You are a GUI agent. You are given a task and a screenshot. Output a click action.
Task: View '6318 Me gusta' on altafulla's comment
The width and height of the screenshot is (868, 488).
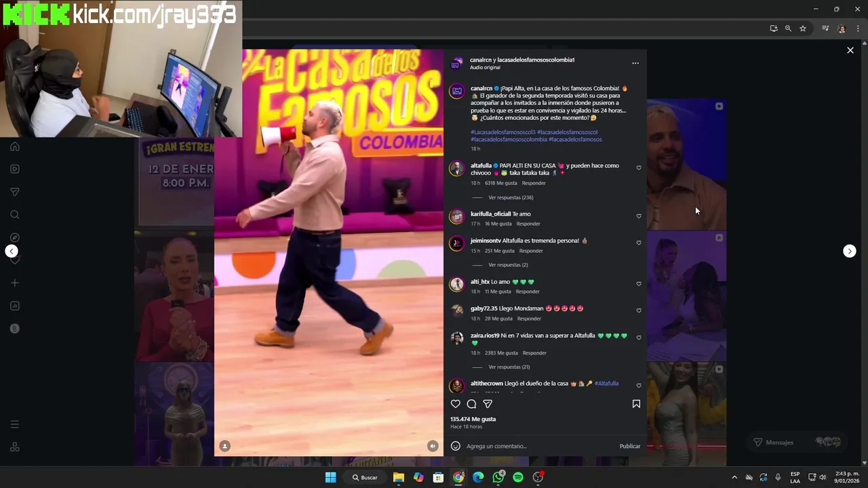point(500,183)
